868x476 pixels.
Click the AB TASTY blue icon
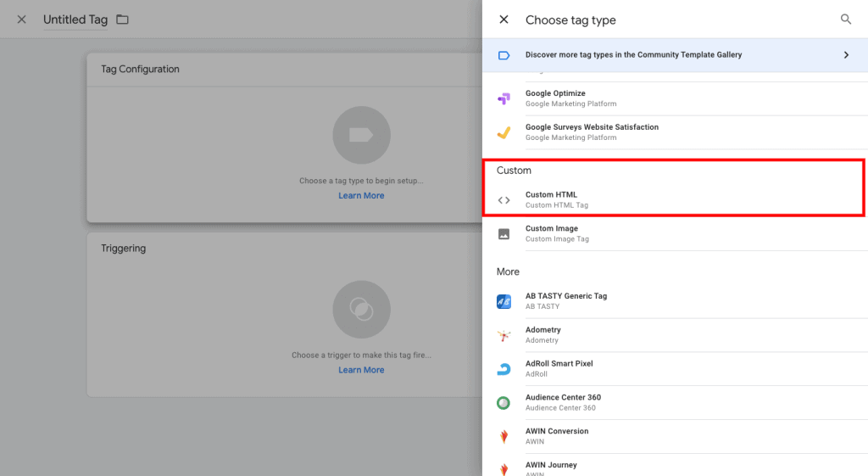point(504,301)
